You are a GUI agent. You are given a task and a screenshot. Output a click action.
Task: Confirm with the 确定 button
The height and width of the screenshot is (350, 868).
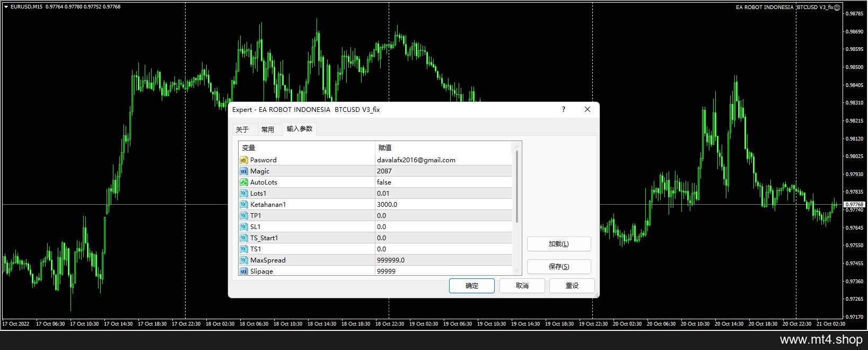tap(472, 286)
